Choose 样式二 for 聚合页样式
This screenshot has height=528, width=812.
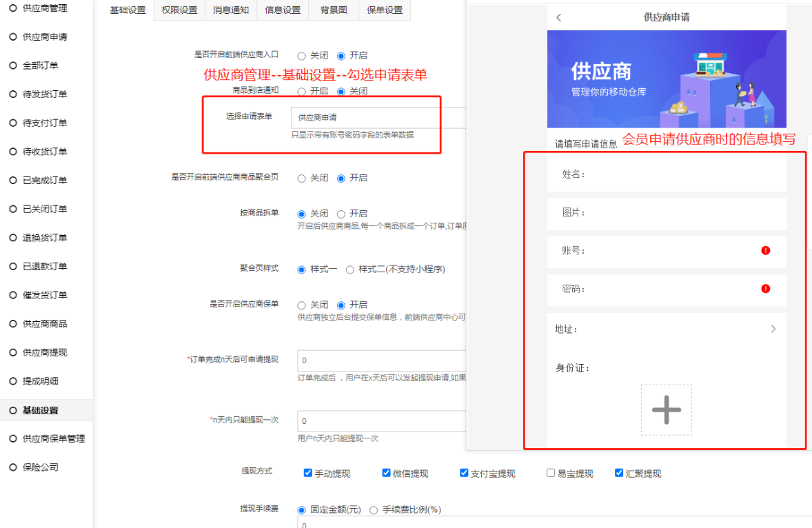point(350,270)
